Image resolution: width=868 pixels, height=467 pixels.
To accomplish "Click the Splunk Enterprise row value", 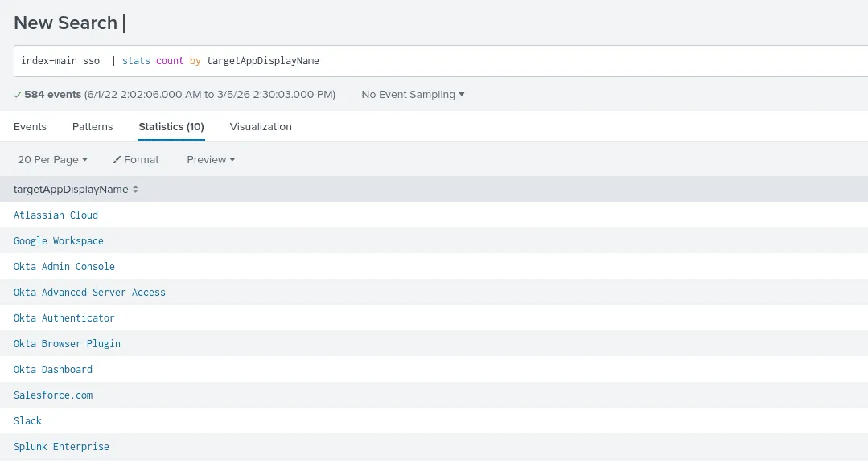I will [x=61, y=447].
